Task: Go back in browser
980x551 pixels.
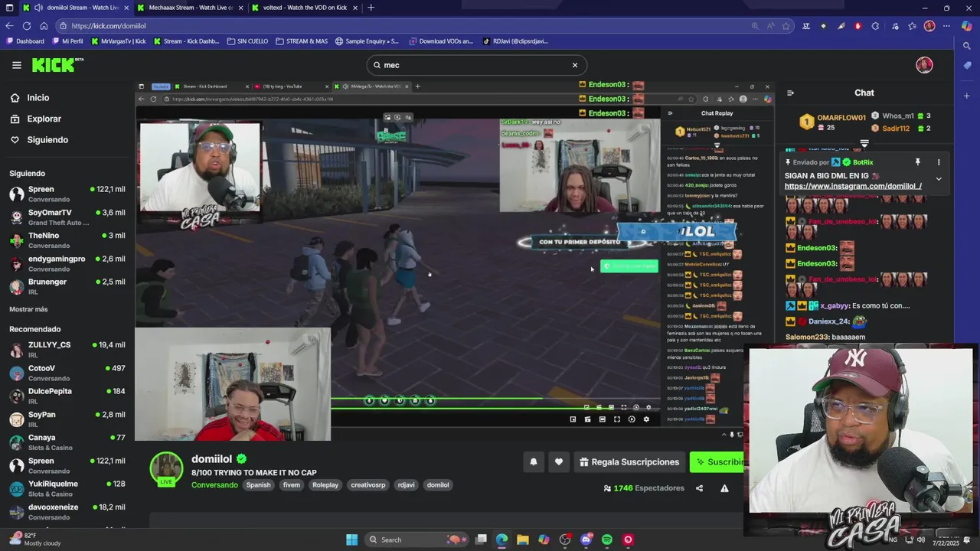Action: click(9, 25)
